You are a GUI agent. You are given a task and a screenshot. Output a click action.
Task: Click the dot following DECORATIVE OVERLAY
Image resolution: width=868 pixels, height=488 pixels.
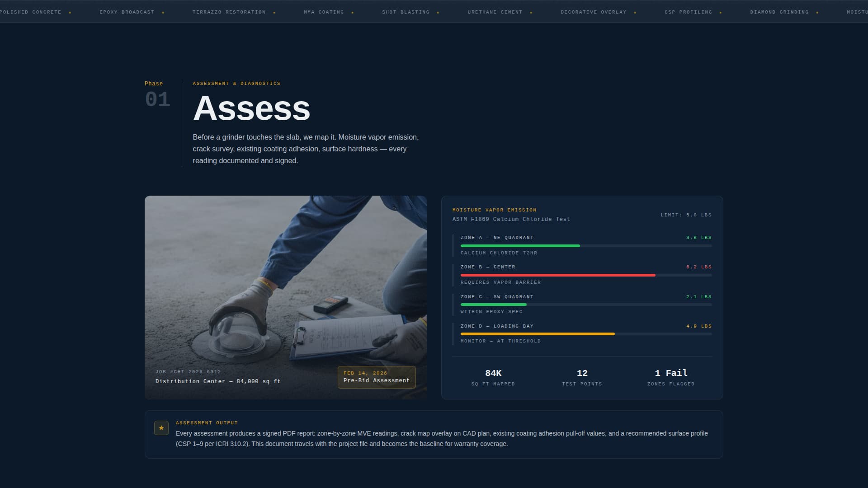(635, 12)
